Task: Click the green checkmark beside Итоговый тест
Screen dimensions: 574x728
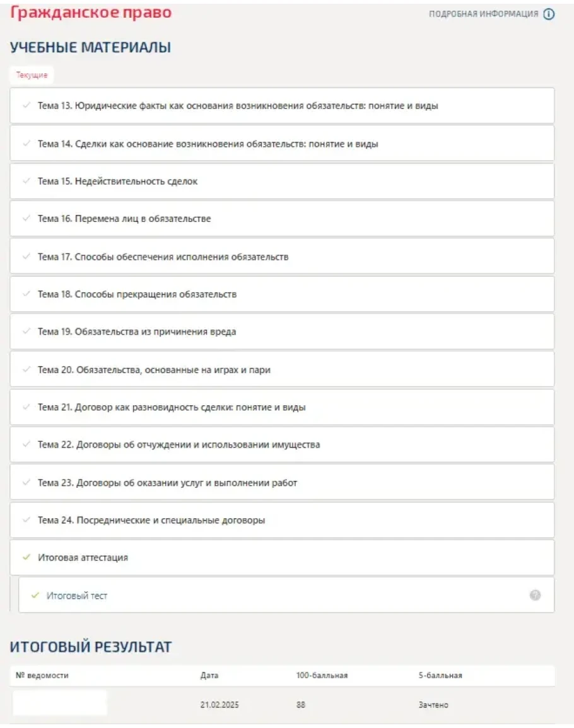Action: click(x=35, y=595)
